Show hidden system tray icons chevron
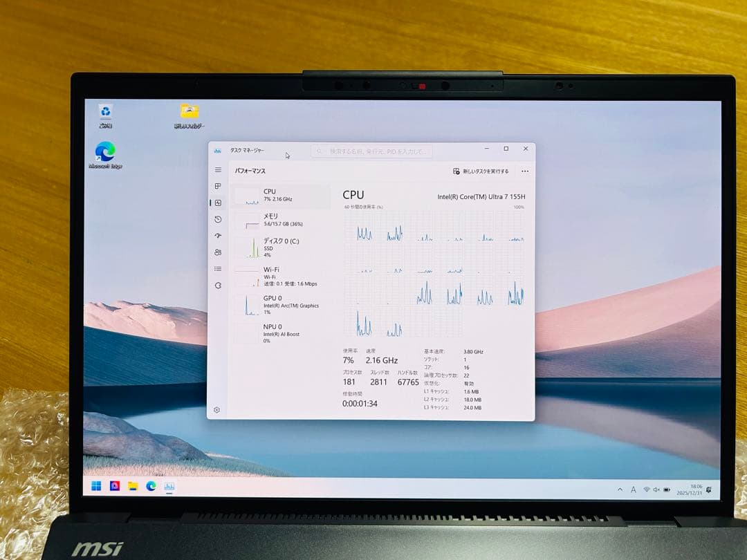Viewport: 747px width, 560px height. 620,489
